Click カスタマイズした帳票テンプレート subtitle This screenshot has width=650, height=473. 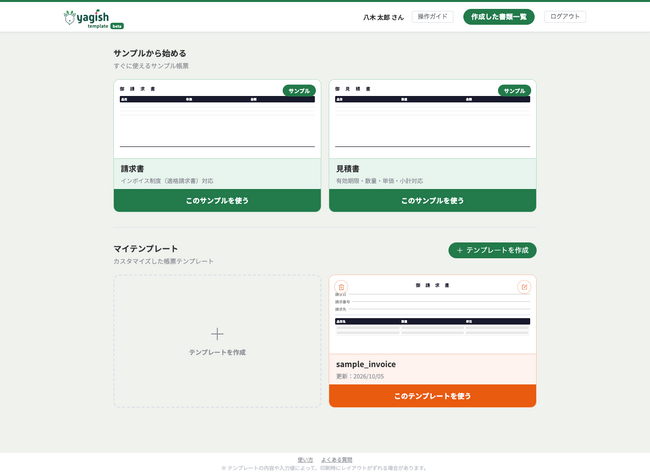click(164, 261)
